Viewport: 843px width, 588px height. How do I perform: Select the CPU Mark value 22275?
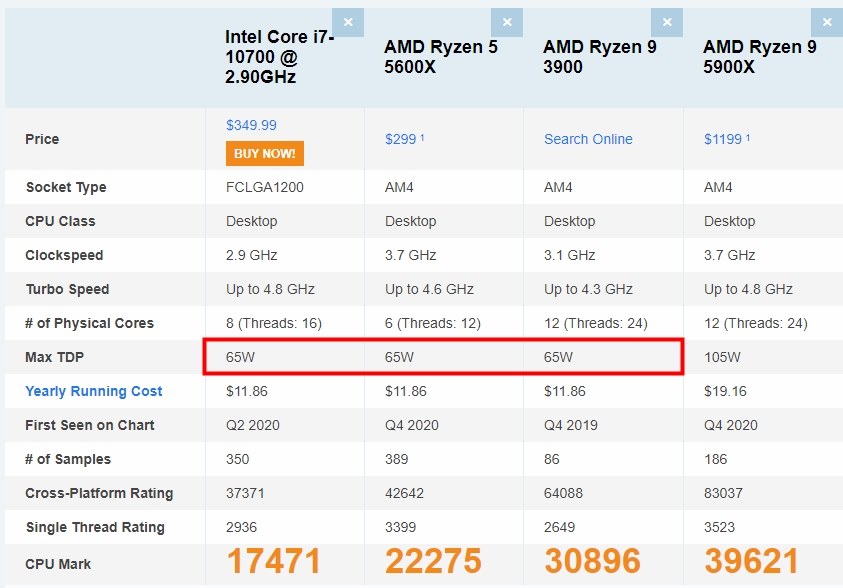[x=433, y=561]
